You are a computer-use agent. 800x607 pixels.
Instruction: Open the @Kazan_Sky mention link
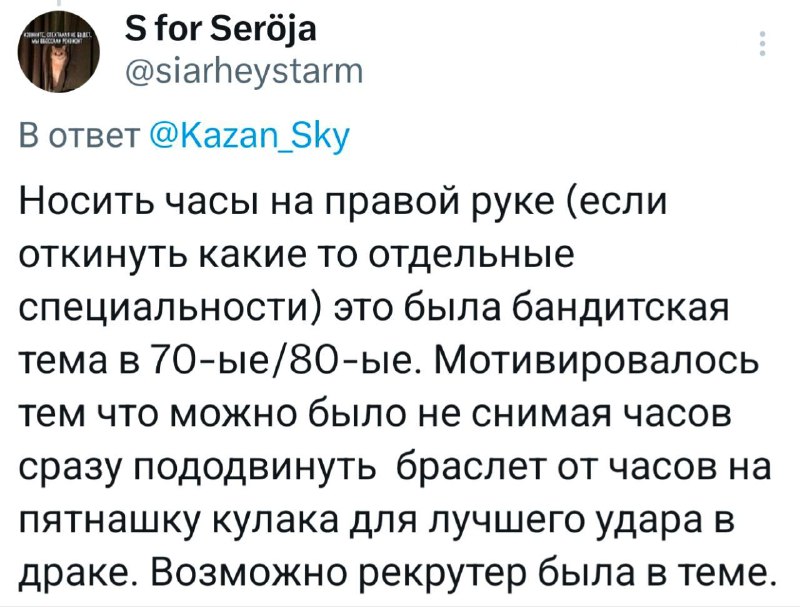tap(249, 136)
